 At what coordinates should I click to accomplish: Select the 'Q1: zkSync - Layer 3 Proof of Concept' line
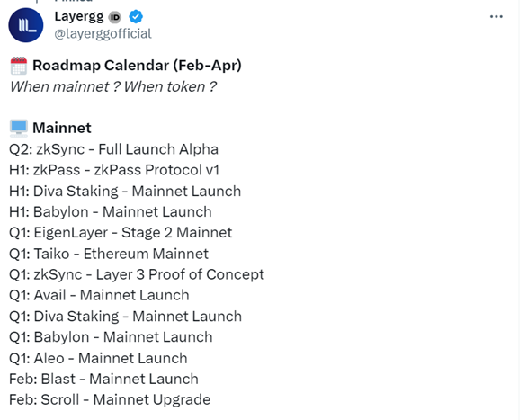(x=137, y=275)
